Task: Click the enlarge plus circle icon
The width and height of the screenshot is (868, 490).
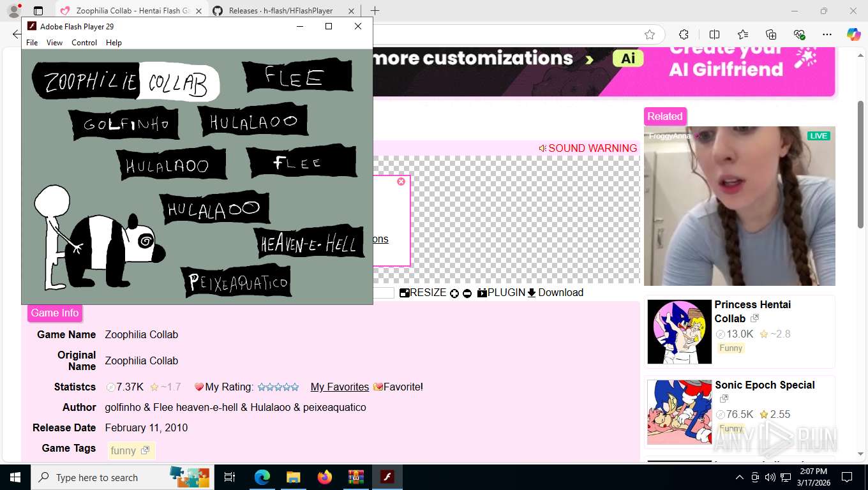Action: [x=454, y=293]
